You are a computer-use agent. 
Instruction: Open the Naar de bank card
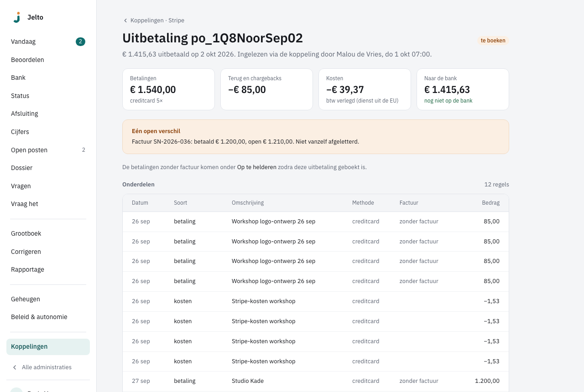tap(463, 89)
